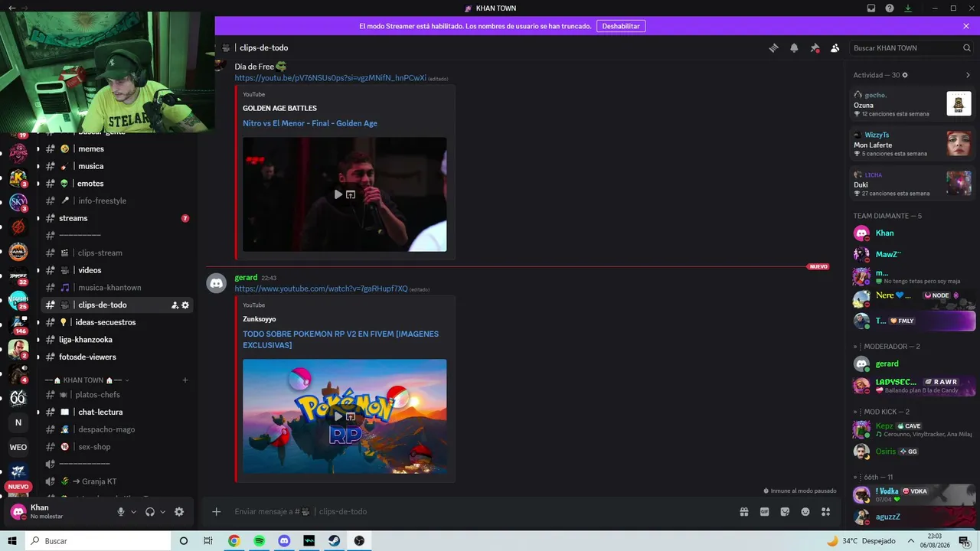Open Steam from the Windows taskbar
The height and width of the screenshot is (551, 980).
335,541
